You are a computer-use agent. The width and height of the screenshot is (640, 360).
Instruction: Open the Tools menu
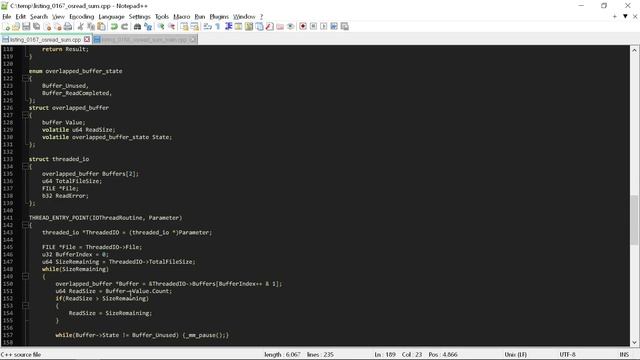pyautogui.click(x=162, y=17)
